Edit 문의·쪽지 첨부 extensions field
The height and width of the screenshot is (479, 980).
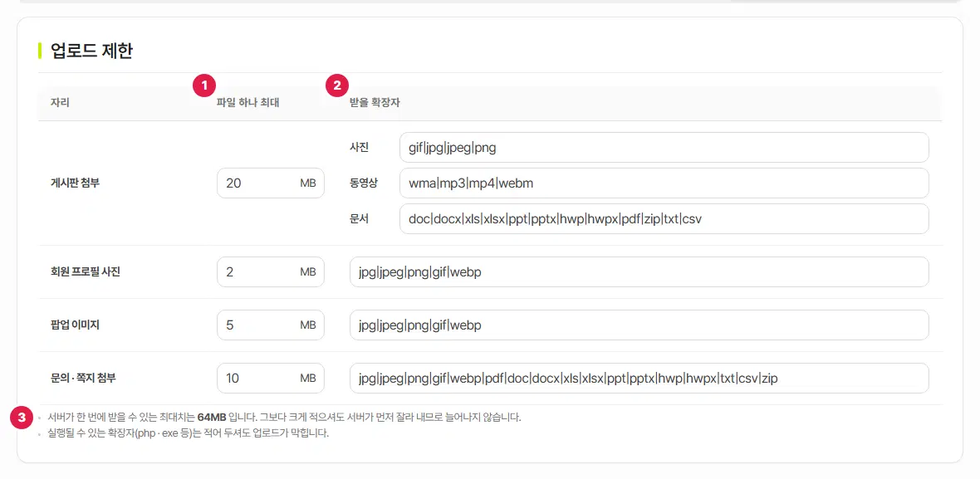639,378
